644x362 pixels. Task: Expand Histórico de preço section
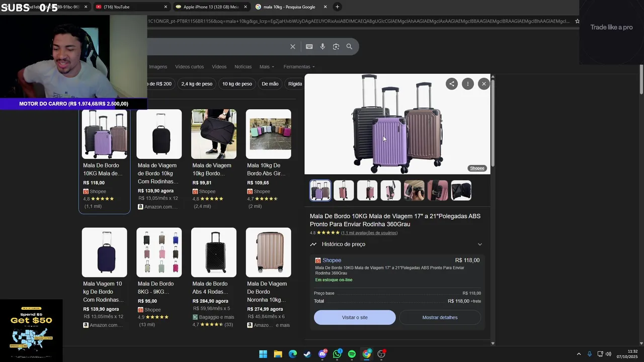click(x=396, y=244)
